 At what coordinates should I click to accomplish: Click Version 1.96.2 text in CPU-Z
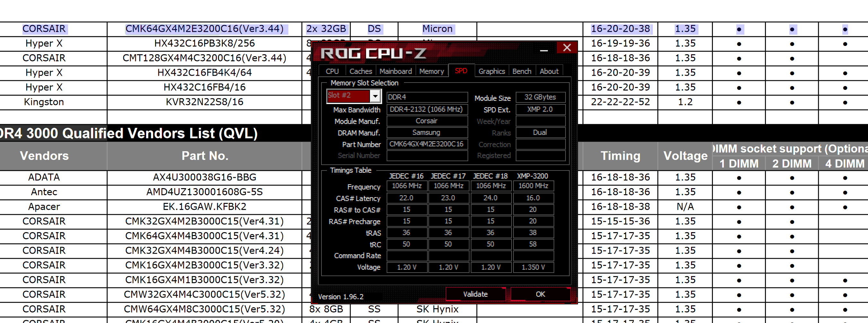tap(341, 297)
